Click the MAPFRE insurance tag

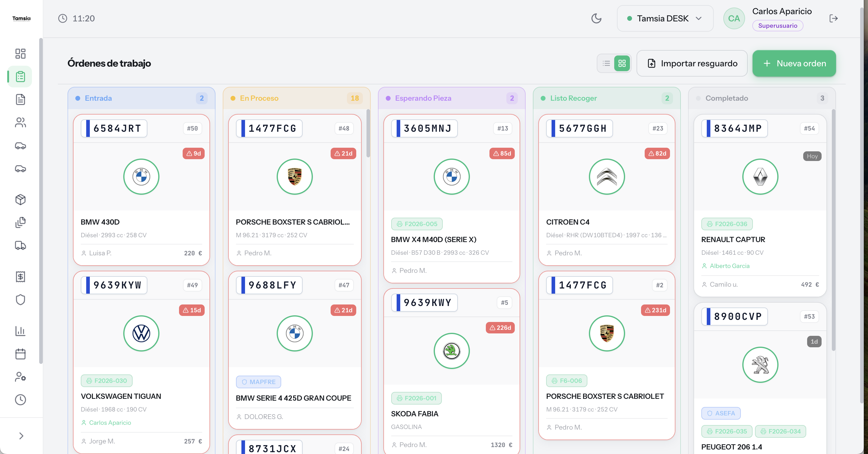[x=259, y=382]
